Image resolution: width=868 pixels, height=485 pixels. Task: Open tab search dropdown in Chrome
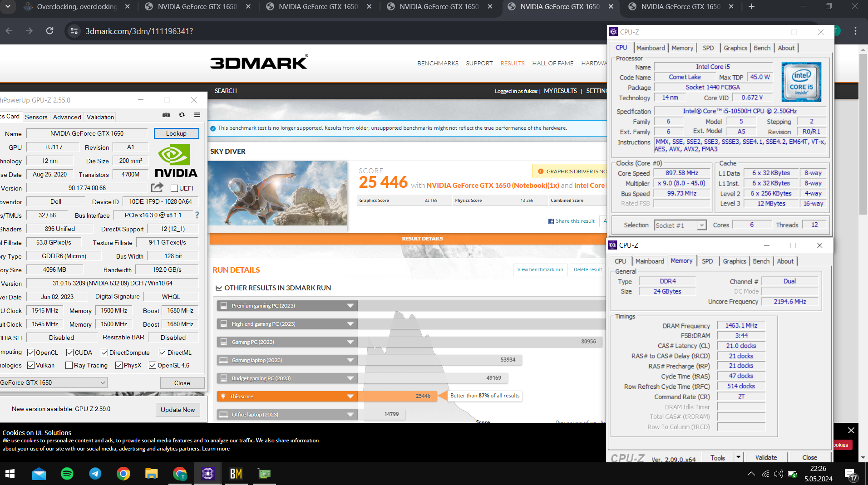(x=8, y=6)
